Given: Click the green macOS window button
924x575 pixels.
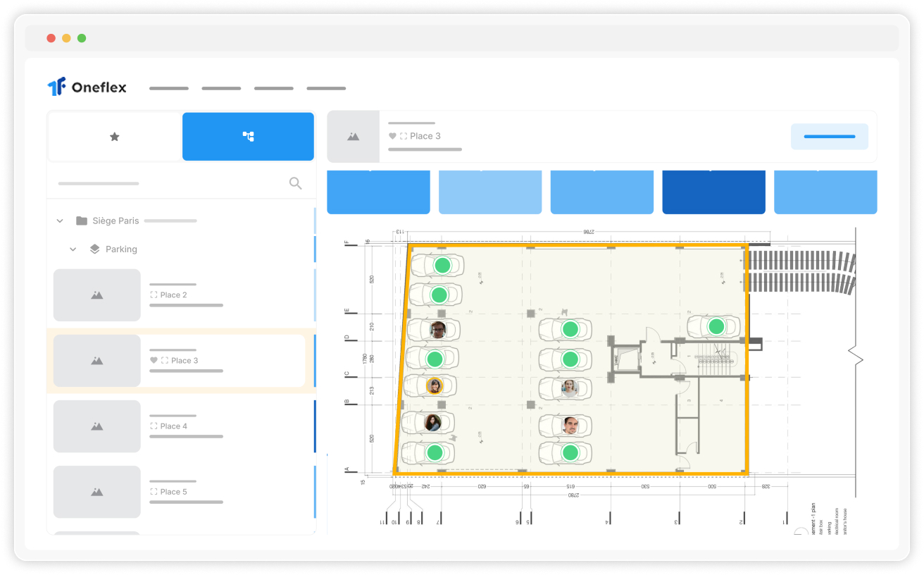Looking at the screenshot, I should 82,38.
